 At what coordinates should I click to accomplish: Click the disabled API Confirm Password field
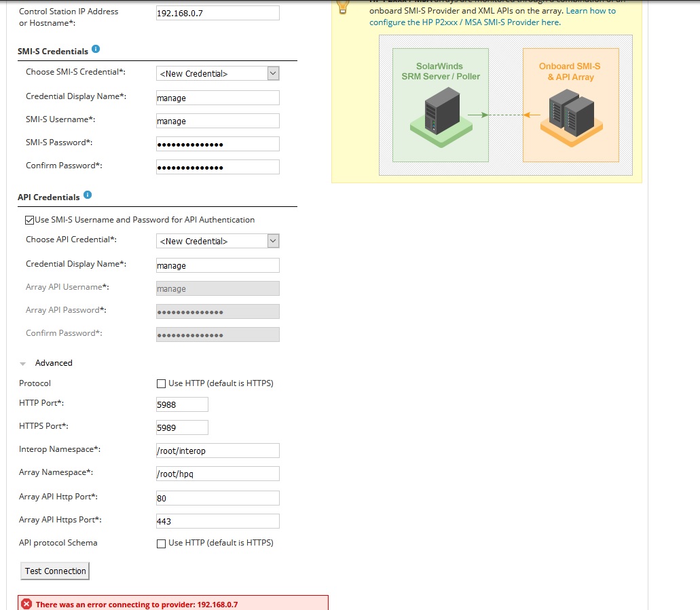point(218,335)
